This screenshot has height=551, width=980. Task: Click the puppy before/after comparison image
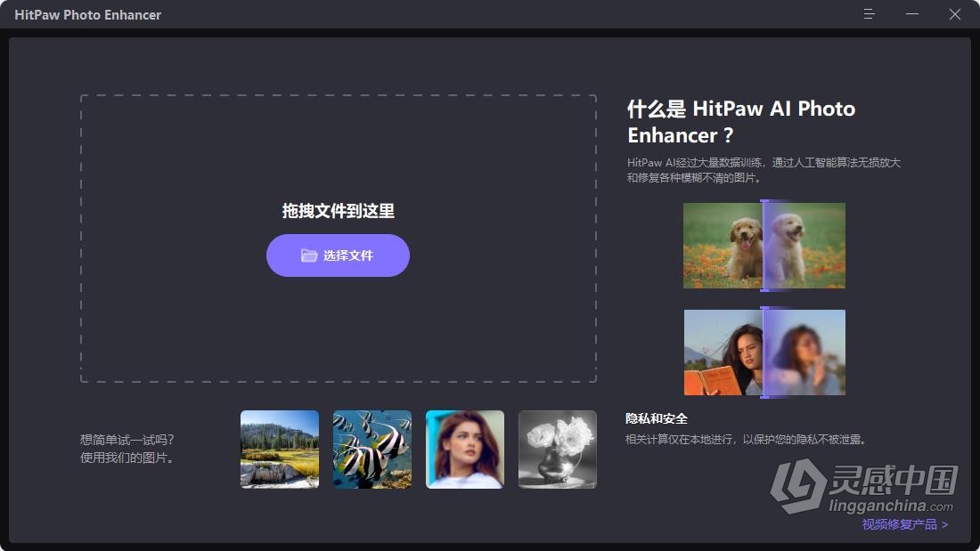coord(764,246)
